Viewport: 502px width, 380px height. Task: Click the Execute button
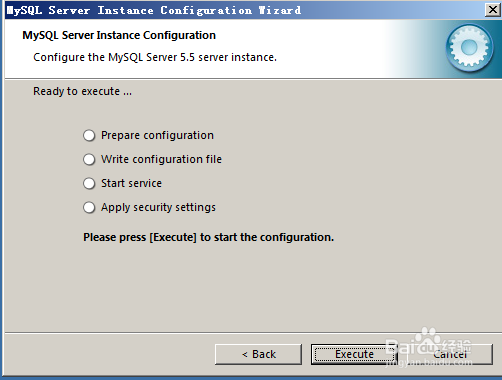(354, 354)
